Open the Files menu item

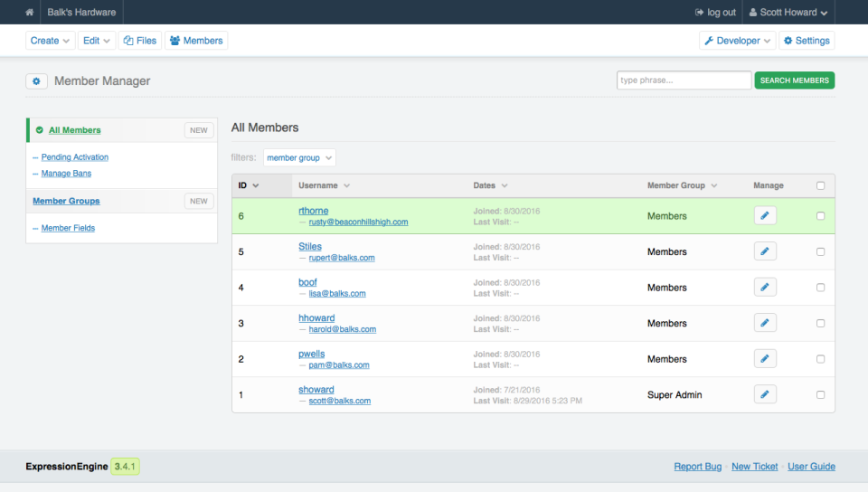point(139,41)
